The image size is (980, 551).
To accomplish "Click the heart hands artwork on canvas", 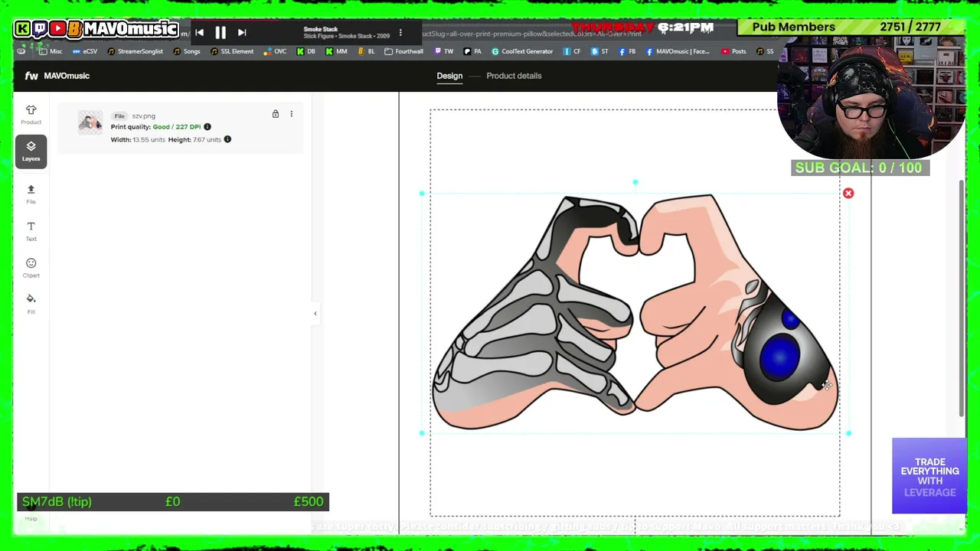I will [635, 313].
